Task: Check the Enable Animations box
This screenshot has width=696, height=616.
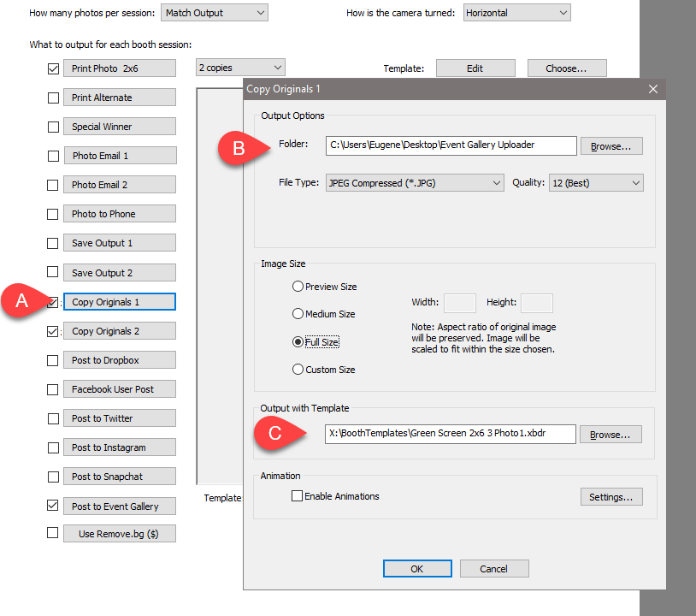Action: click(x=298, y=496)
